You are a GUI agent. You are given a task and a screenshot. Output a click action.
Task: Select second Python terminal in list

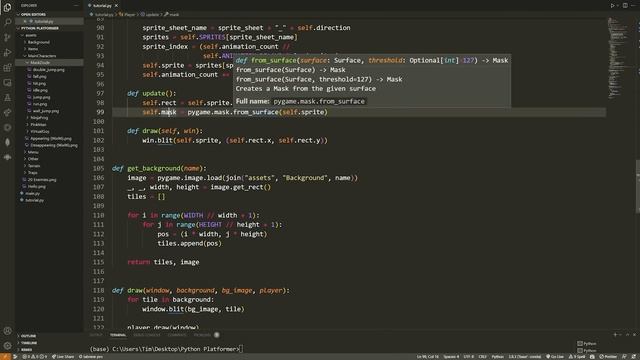point(587,350)
